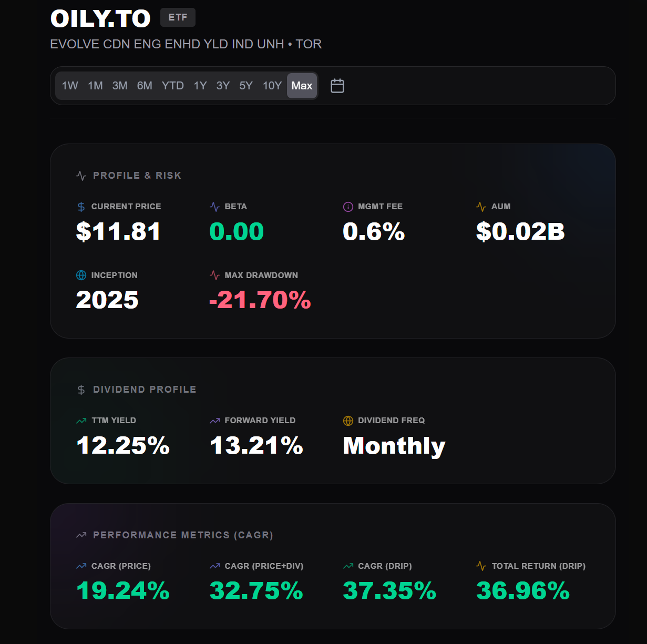
Task: Click the dollar icon beside CURRENT PRICE
Action: [x=81, y=207]
